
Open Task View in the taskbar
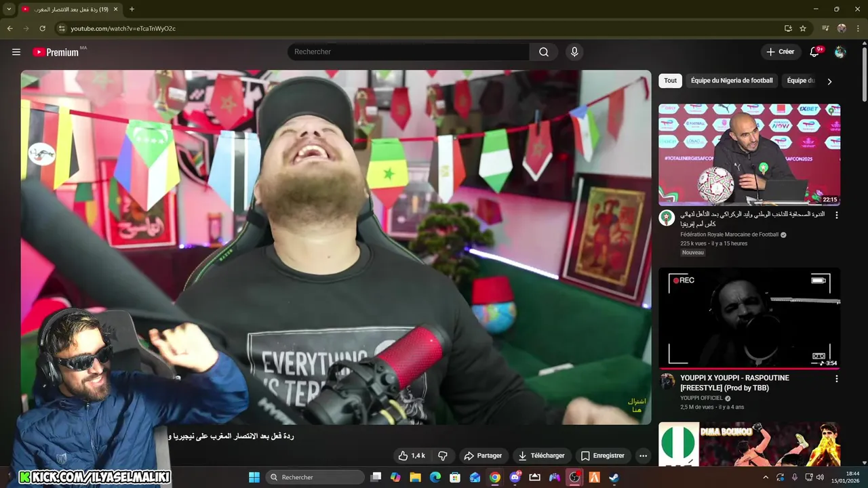point(376,477)
